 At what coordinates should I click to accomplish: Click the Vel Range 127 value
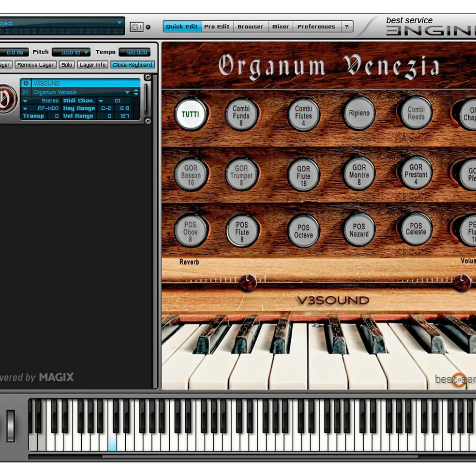coord(124,116)
